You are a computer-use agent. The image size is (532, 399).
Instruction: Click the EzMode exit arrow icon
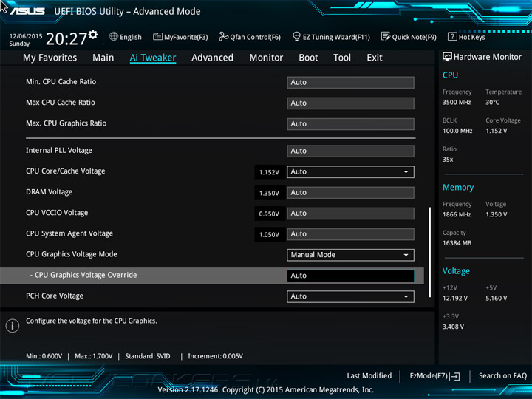pyautogui.click(x=455, y=376)
